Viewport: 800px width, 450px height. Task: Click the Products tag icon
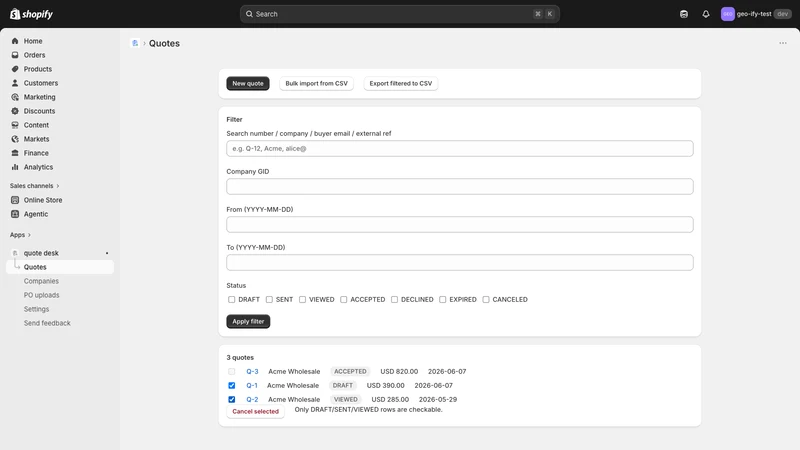pos(15,69)
